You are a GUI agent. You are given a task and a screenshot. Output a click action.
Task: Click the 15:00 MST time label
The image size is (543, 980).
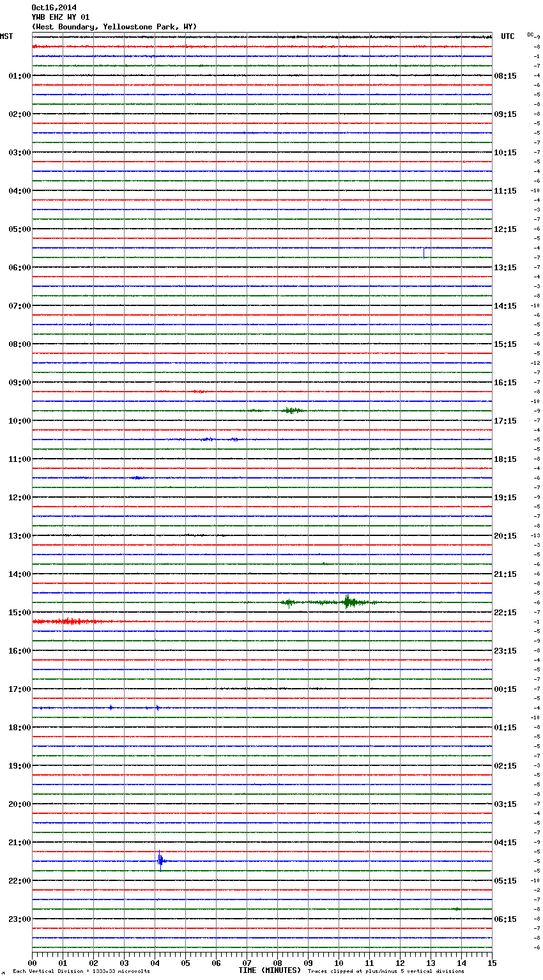point(20,613)
